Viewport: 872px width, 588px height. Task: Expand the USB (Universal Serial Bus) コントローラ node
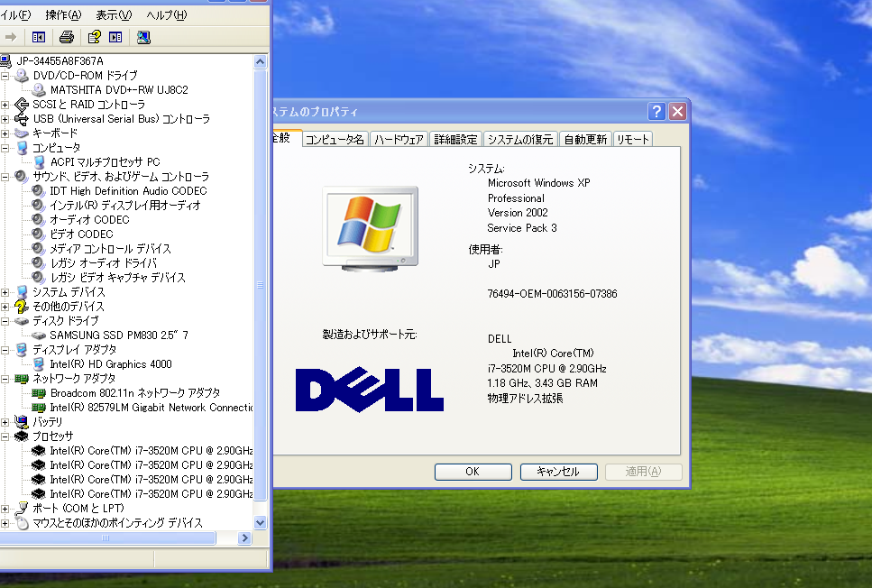(x=5, y=119)
